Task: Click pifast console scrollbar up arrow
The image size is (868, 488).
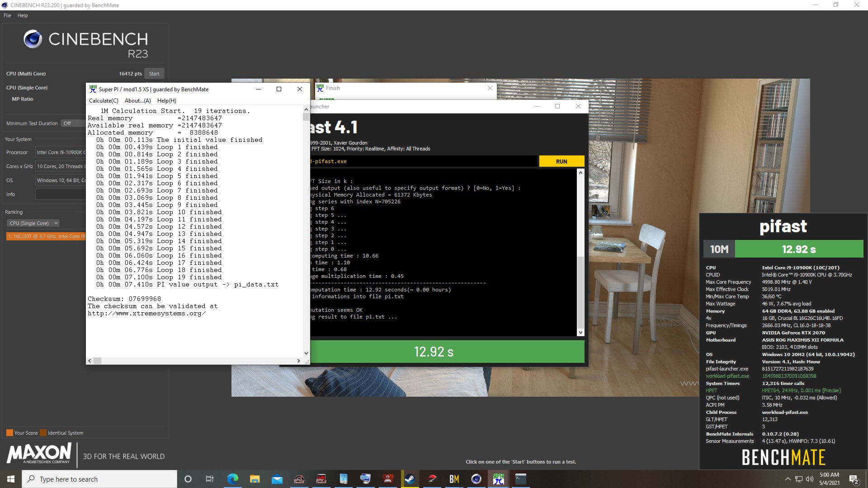Action: point(580,173)
